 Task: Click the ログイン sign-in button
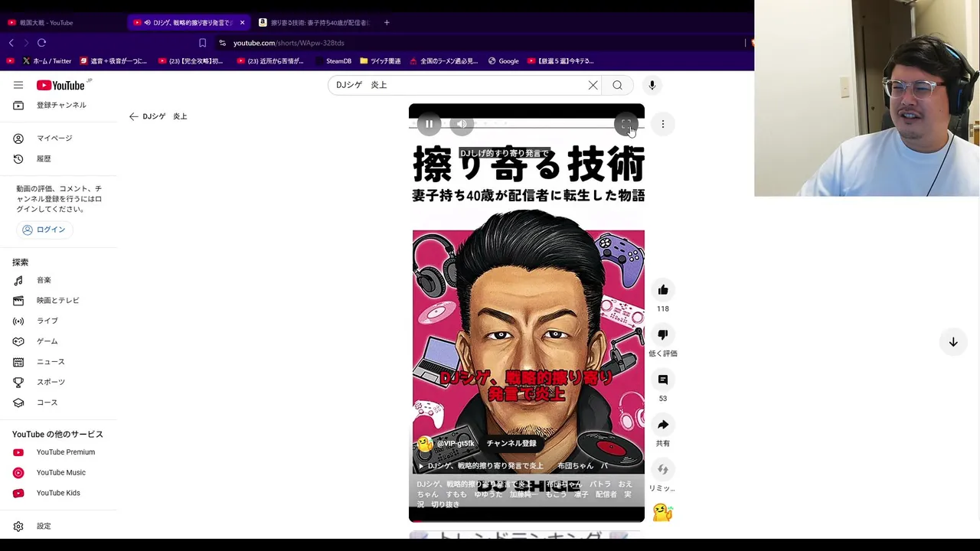pyautogui.click(x=44, y=230)
